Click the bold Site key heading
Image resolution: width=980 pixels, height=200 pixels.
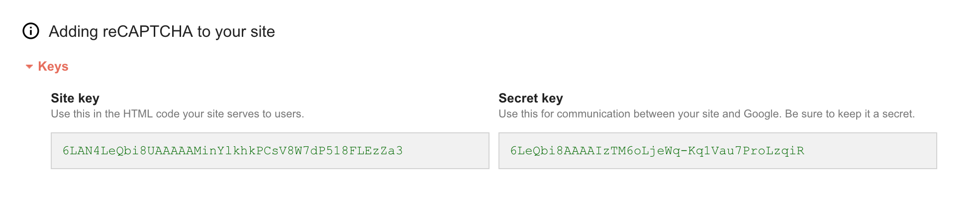(75, 98)
